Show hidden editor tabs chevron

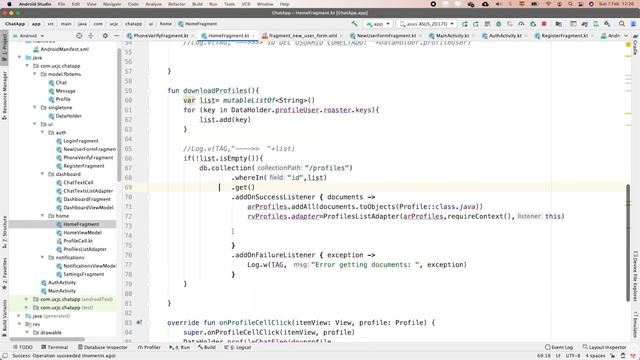click(626, 36)
